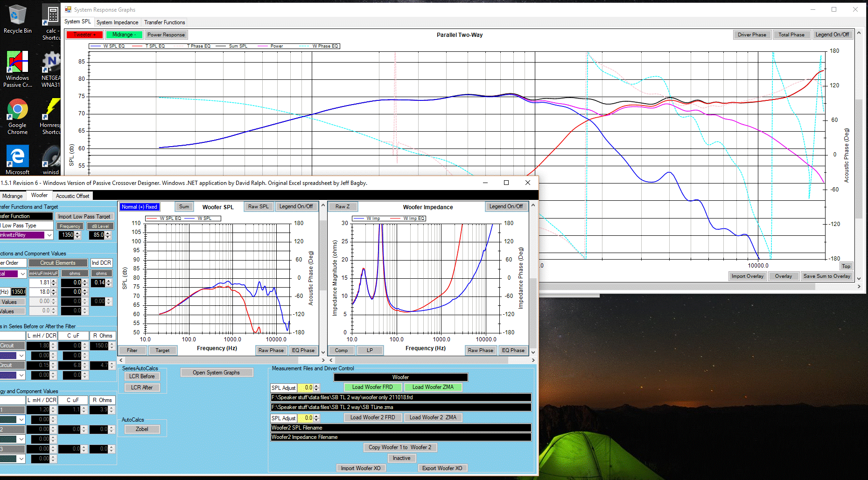The height and width of the screenshot is (480, 868).
Task: Click the woofer FRD file path field
Action: 401,397
